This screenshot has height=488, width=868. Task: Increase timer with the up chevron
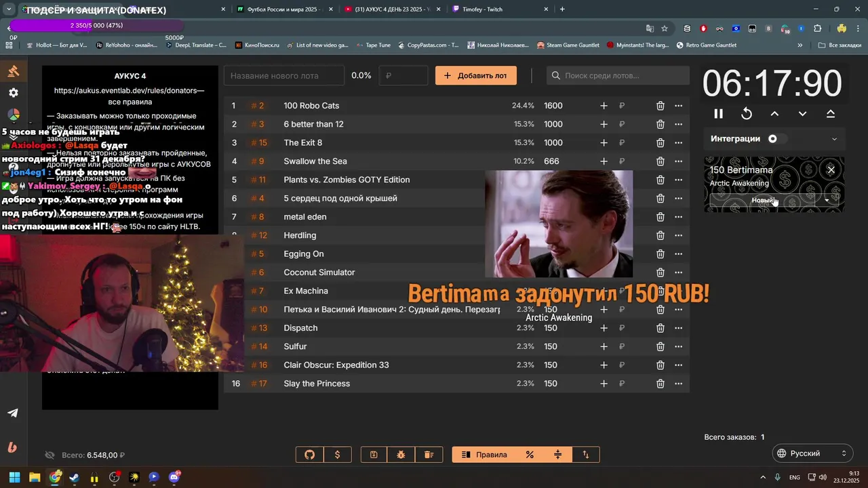774,114
